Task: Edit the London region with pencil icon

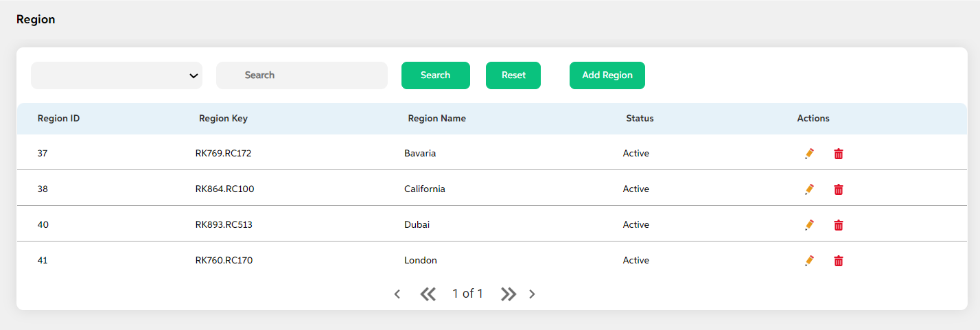Action: (809, 261)
